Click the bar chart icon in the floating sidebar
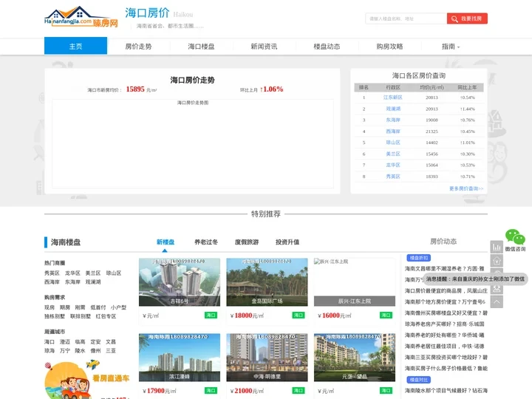The height and width of the screenshot is (399, 532). [497, 247]
